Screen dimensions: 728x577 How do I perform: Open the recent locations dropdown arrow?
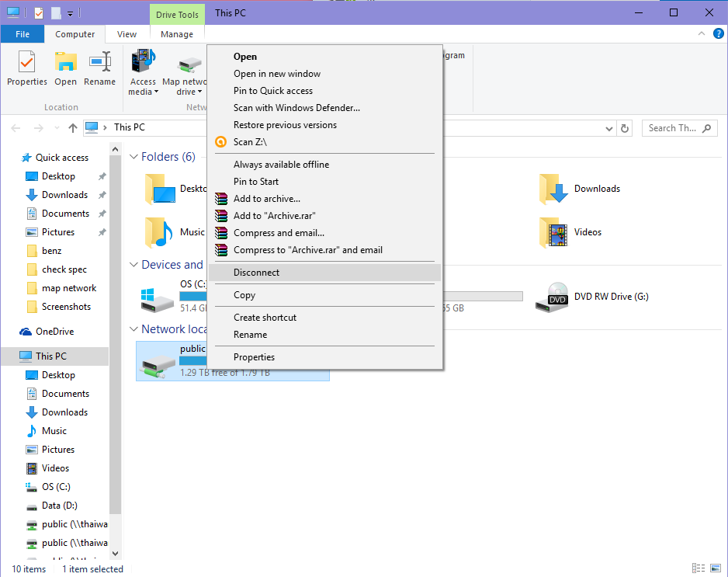pos(57,128)
